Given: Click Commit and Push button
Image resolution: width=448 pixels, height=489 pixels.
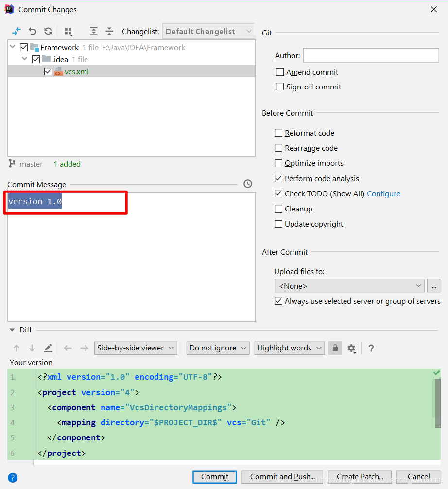Looking at the screenshot, I should click(282, 477).
